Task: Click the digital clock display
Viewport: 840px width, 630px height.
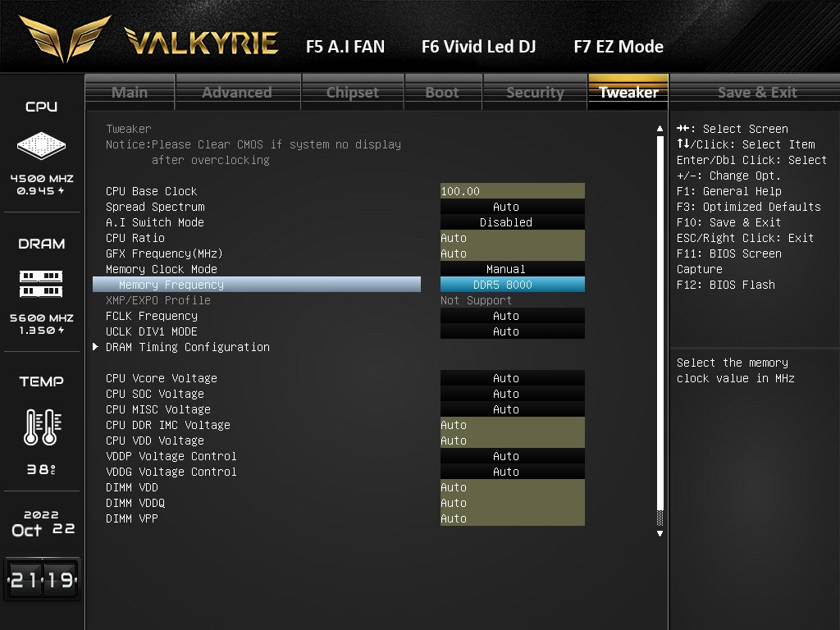Action: pyautogui.click(x=41, y=580)
